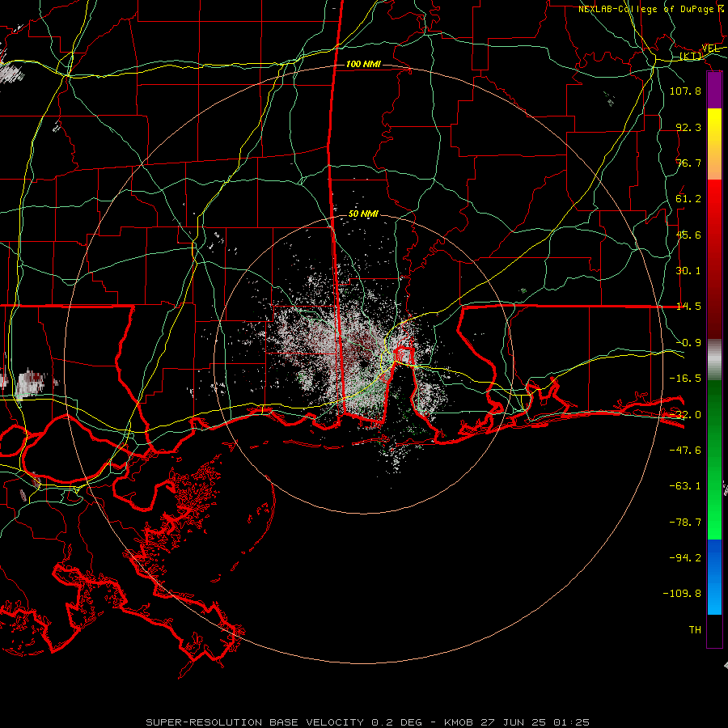Click the black TH segment of the color bar
The image size is (728, 728).
(x=714, y=631)
